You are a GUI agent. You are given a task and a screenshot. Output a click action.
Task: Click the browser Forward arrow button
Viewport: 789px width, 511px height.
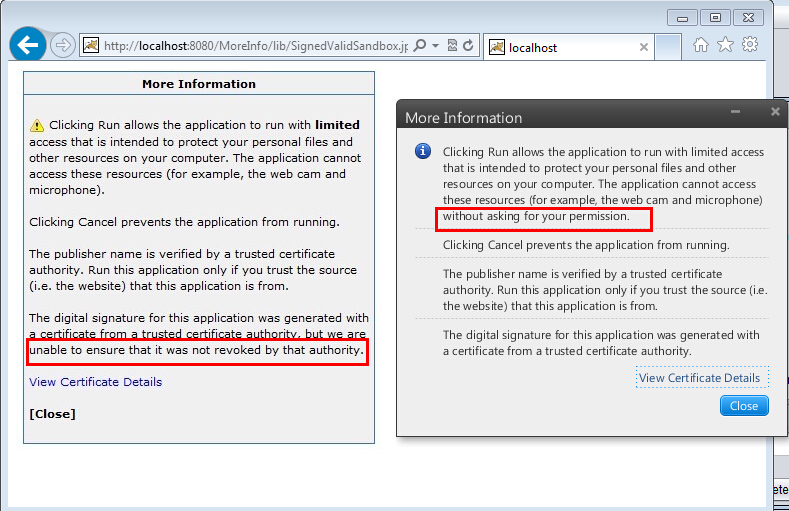(62, 45)
